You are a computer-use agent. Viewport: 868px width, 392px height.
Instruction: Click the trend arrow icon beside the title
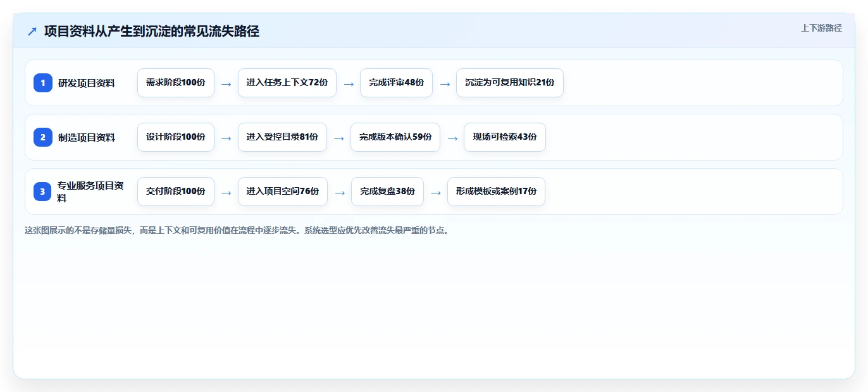(x=32, y=31)
